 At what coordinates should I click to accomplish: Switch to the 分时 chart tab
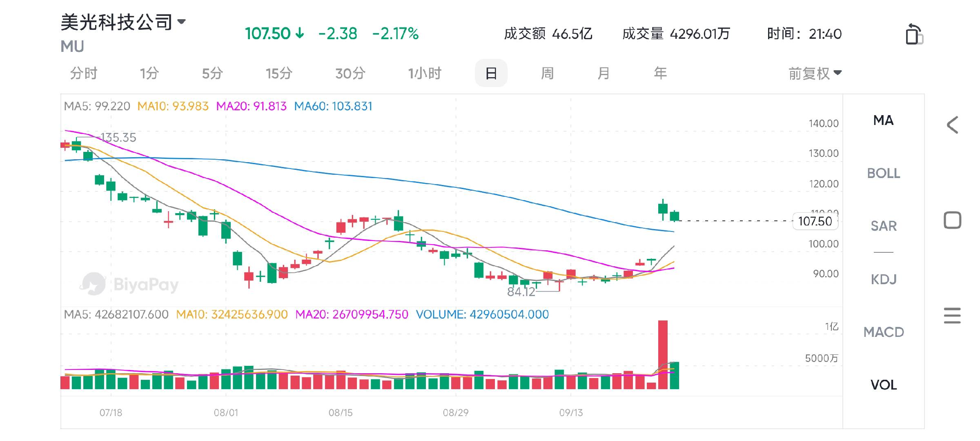(84, 73)
